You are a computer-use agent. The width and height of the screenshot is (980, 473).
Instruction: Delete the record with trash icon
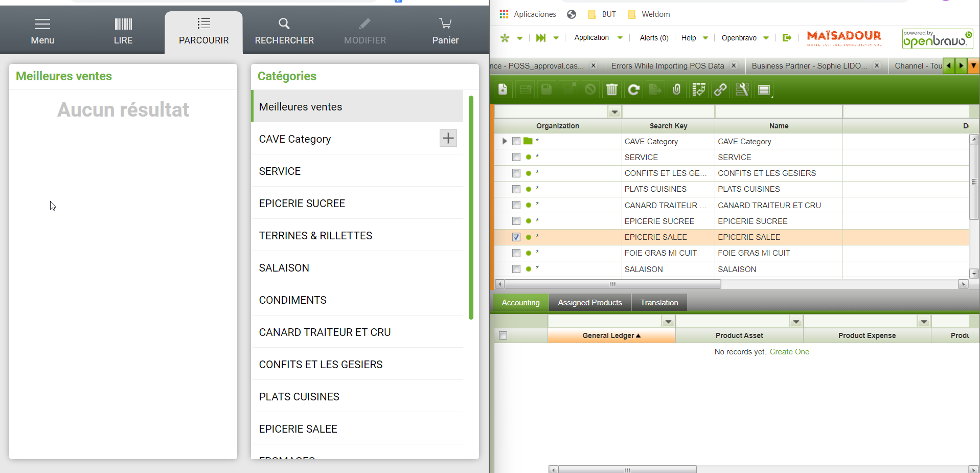[x=611, y=90]
